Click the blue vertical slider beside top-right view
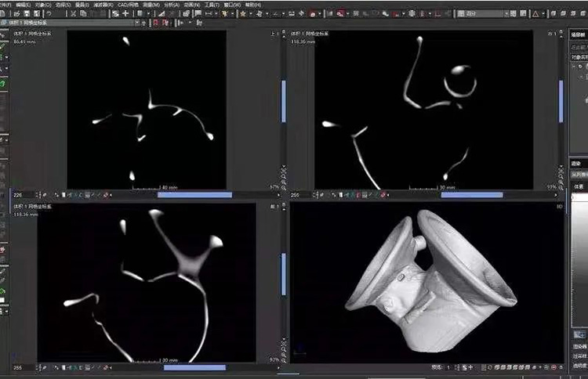This screenshot has width=588, height=379. (561, 102)
